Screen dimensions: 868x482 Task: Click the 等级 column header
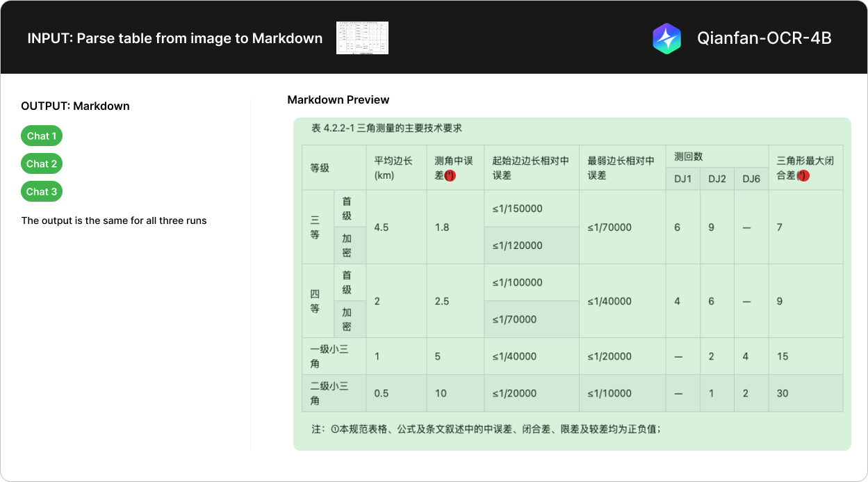pyautogui.click(x=320, y=168)
